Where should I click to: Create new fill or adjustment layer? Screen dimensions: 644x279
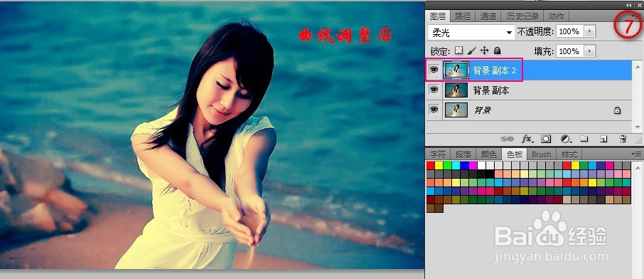click(567, 139)
